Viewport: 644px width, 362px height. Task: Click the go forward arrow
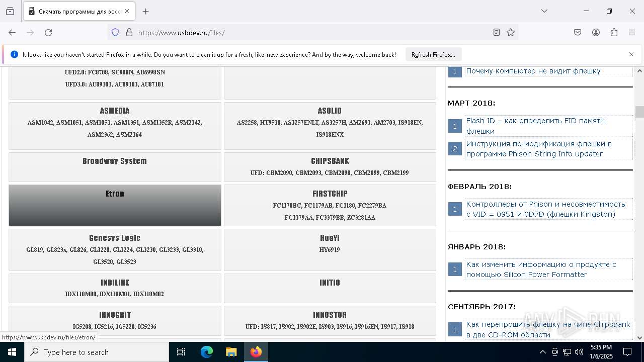30,32
